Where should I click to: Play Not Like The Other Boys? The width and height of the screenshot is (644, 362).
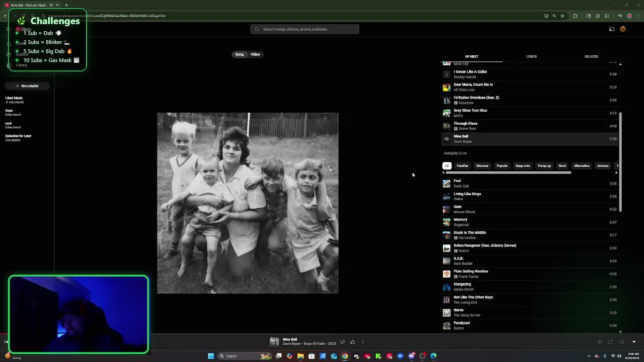[x=530, y=300]
